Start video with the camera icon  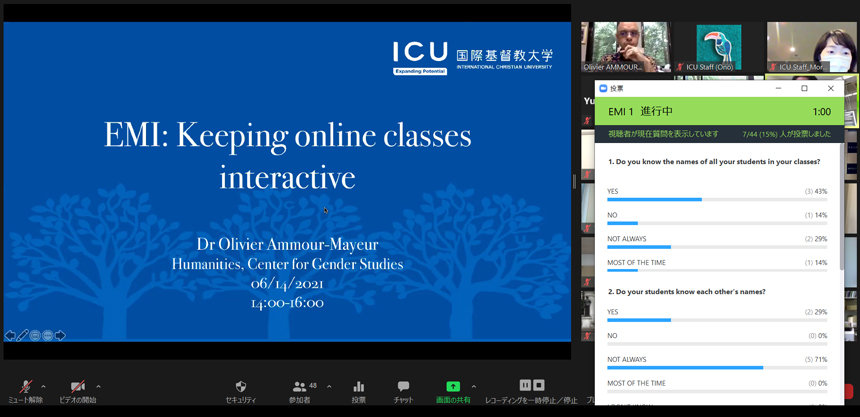tap(78, 387)
